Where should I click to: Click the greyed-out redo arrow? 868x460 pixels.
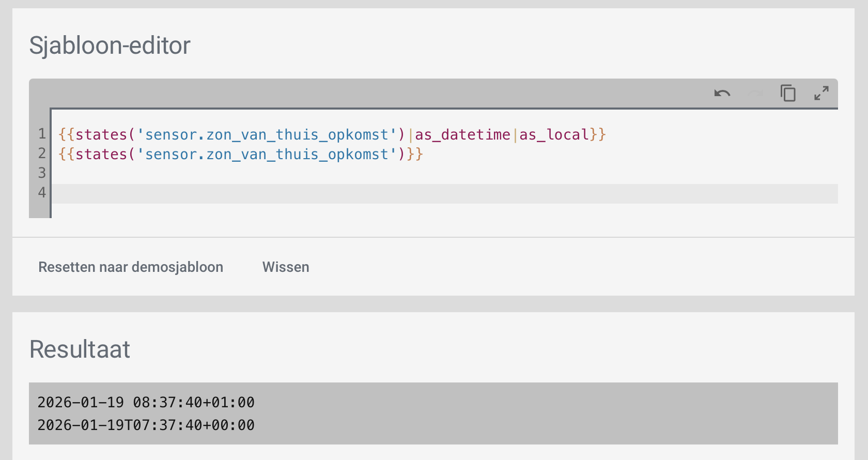coord(755,94)
